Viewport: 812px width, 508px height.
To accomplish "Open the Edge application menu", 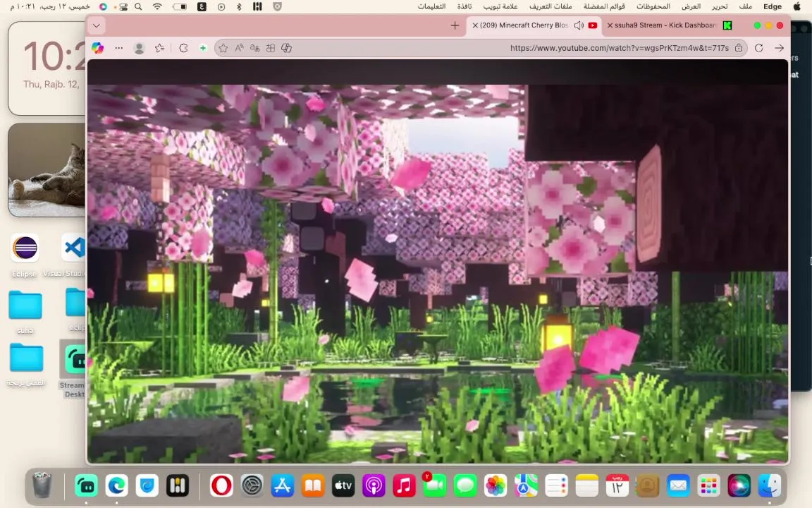I will coord(773,7).
